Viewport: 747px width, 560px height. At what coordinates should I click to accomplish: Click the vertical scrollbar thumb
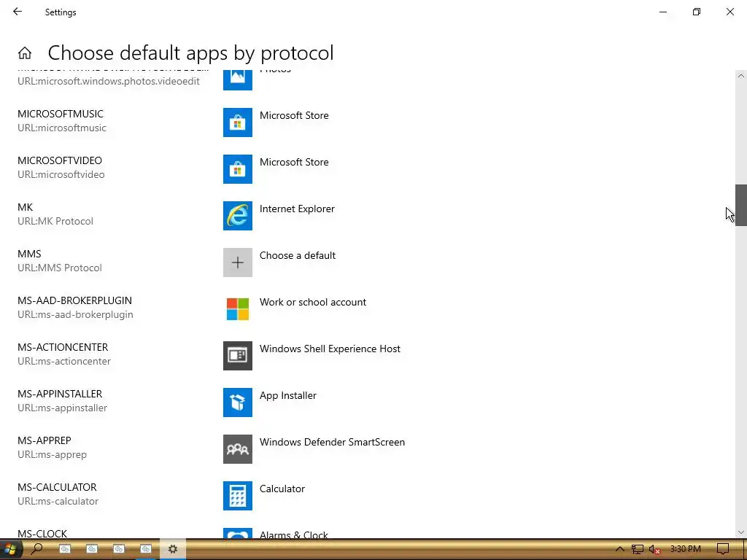741,205
